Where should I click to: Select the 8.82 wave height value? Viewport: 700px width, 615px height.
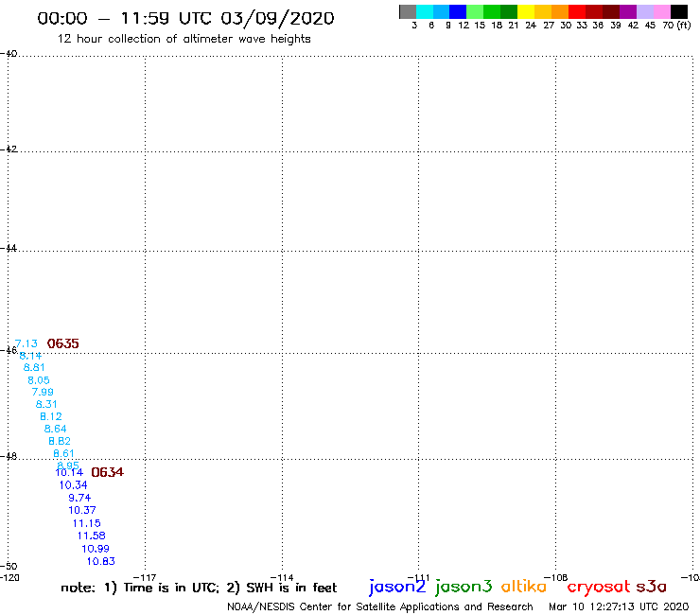(60, 441)
